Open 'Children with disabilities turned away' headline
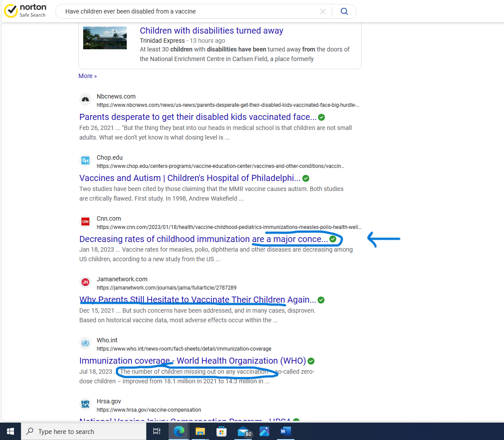The height and width of the screenshot is (440, 504). coord(211,31)
